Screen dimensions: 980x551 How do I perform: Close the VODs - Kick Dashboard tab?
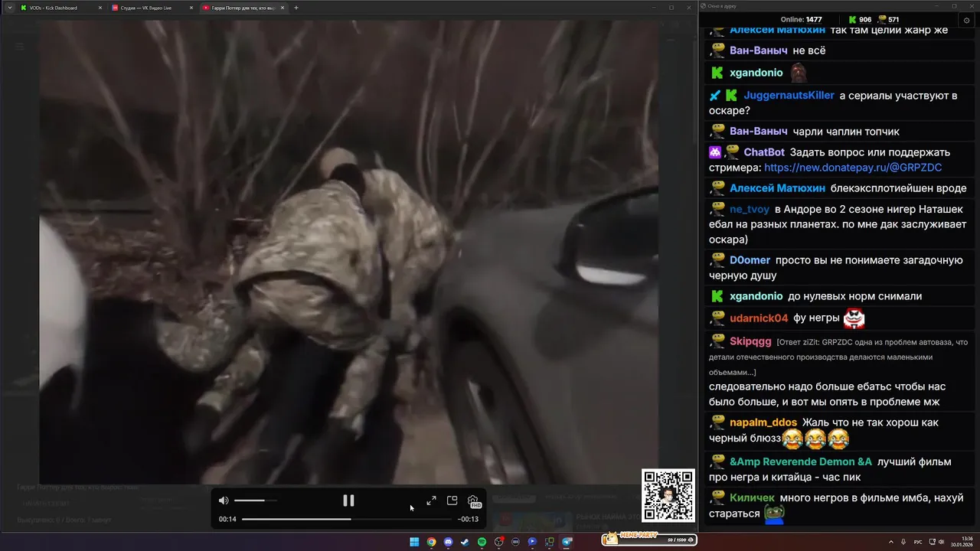click(100, 8)
